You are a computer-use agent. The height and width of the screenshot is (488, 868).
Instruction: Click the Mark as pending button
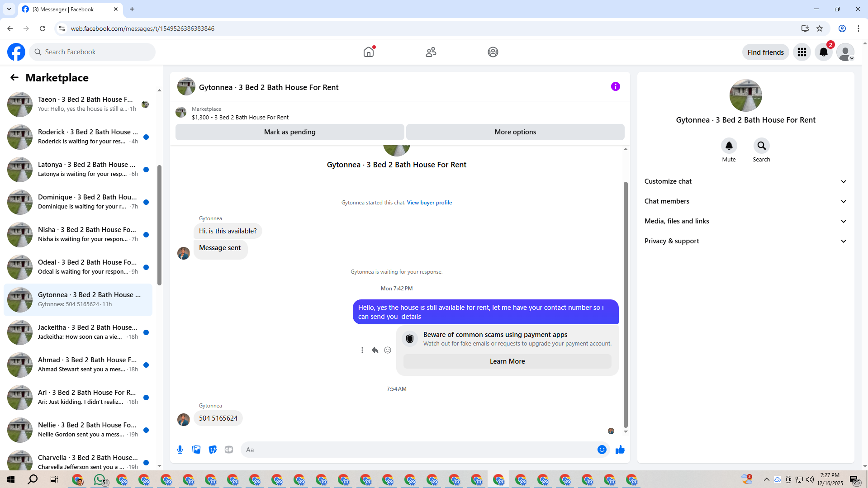pos(290,132)
